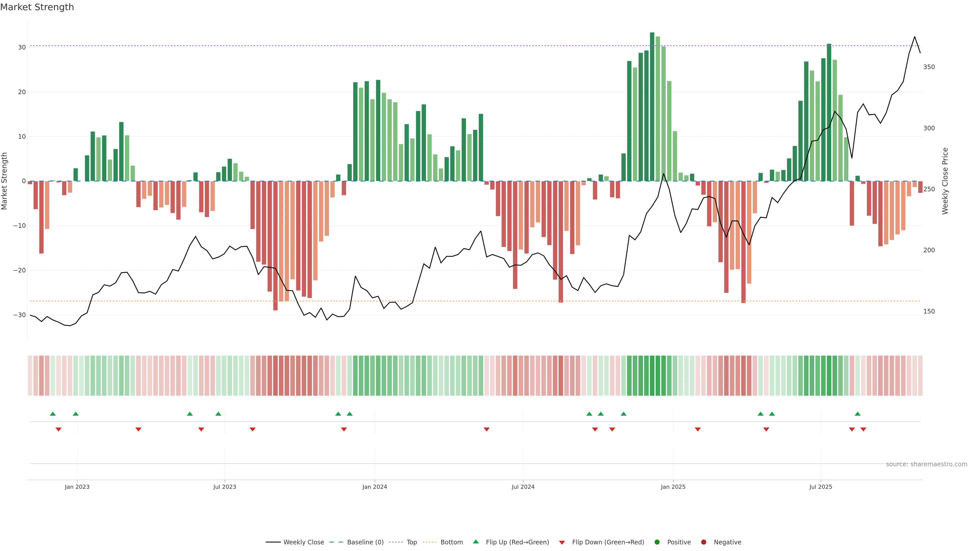Open the source: sharemaestro.com link

[926, 464]
